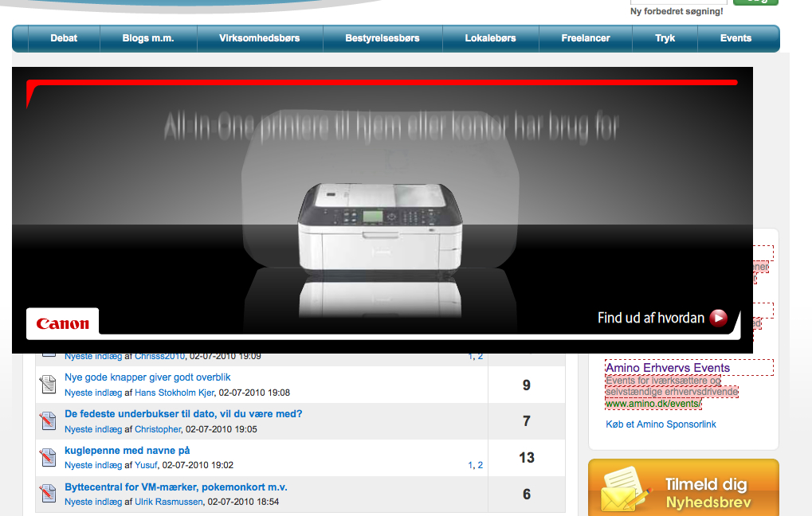Open 'Amino Erhvervs Events' sponsored link
Viewport: 812px width, 516px height.
click(667, 368)
